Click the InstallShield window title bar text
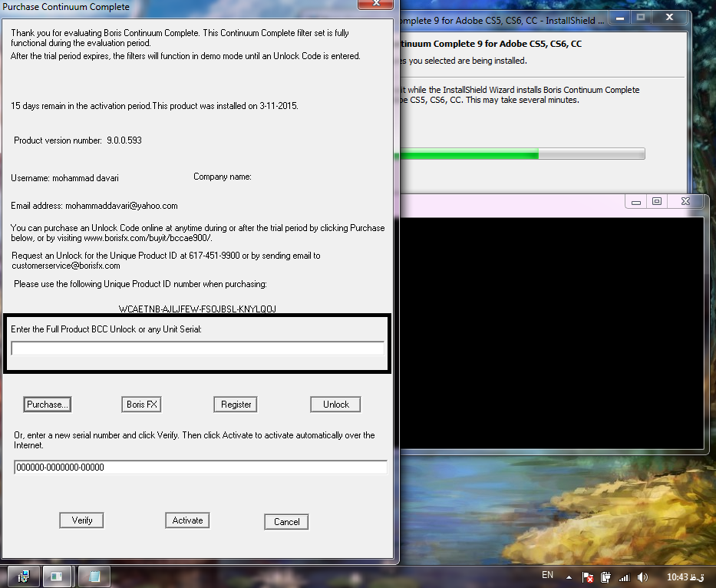Image resolution: width=716 pixels, height=588 pixels. tap(502, 21)
